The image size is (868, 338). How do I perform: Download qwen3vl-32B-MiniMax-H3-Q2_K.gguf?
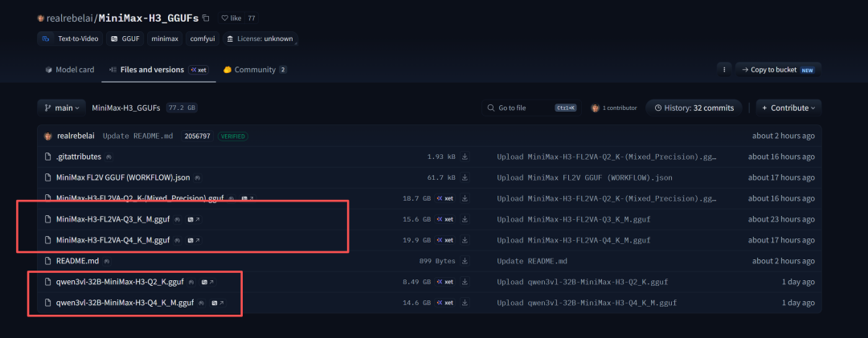pyautogui.click(x=465, y=282)
